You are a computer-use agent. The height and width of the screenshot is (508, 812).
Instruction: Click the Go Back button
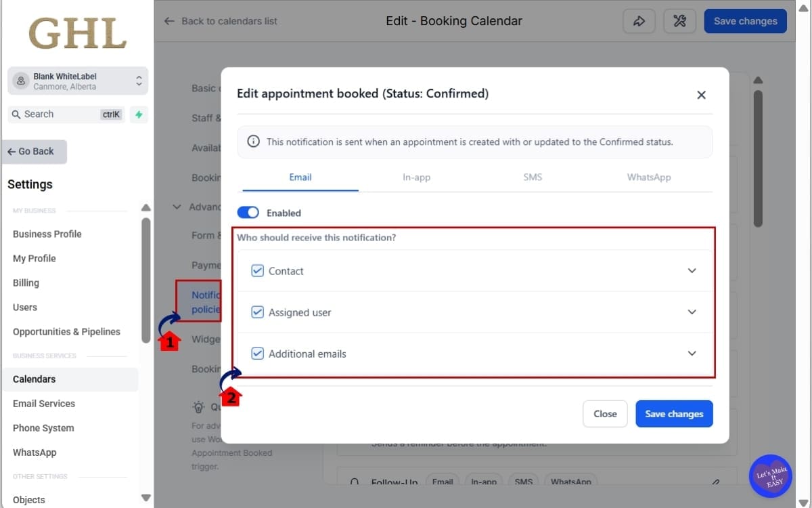(x=35, y=152)
